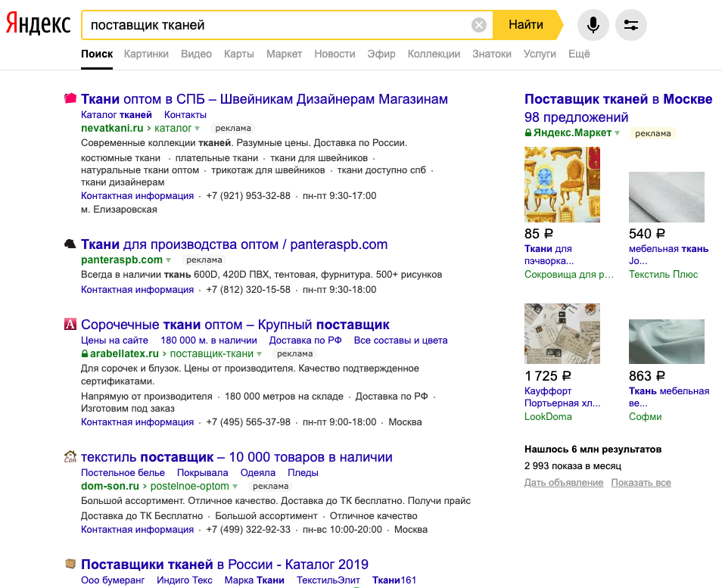This screenshot has width=722, height=588.
Task: Click the nevatkani.ru pink favicon
Action: 70,98
